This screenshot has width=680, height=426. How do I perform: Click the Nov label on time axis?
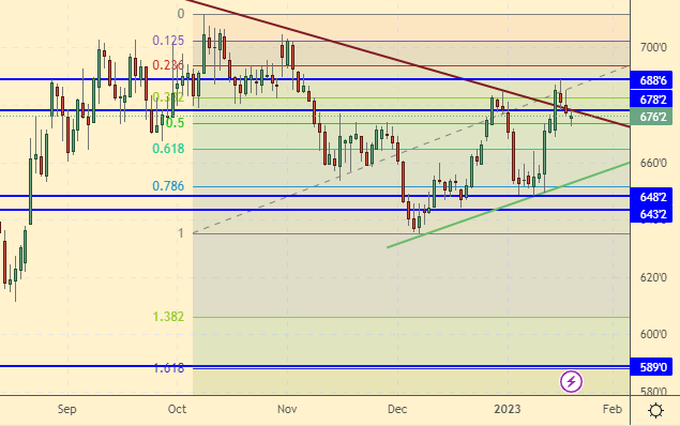[288, 409]
